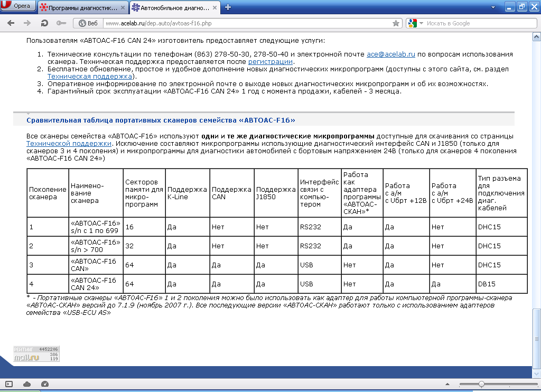The width and height of the screenshot is (541, 392).
Task: Open Технической поддержки link in paragraph
Action: click(69, 144)
